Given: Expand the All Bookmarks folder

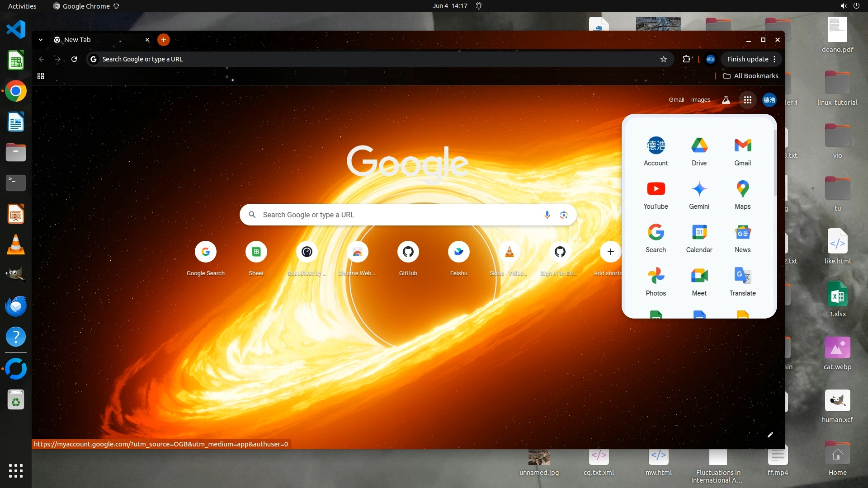Looking at the screenshot, I should coord(750,76).
